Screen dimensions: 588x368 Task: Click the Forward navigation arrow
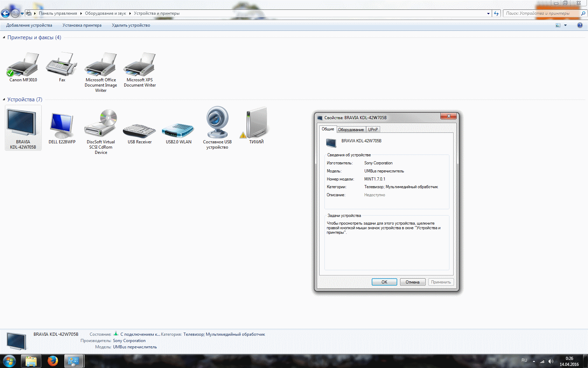tap(15, 13)
